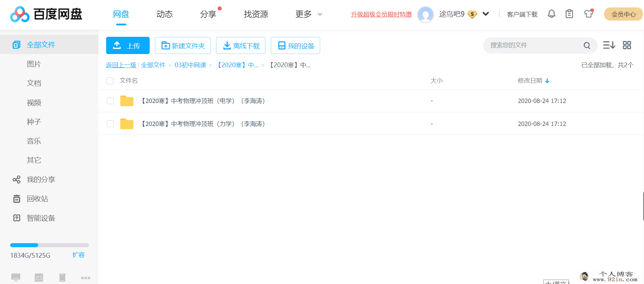Screen dimensions: 644x284
Task: Click the desktop client icon at sidebar bottom
Action: 16,278
